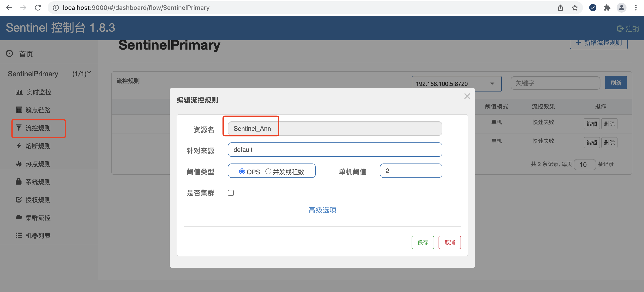Toggle the 是否集群 checkbox
The width and height of the screenshot is (644, 292).
click(231, 193)
